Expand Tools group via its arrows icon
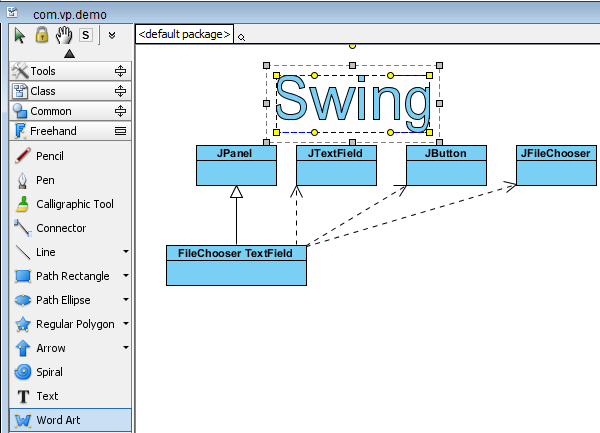 pos(120,71)
